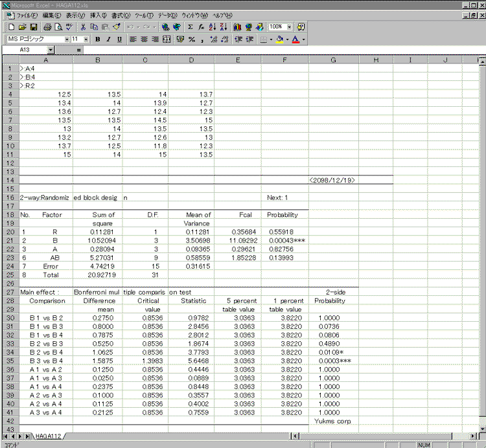This screenshot has height=448, width=486.
Task: Click the Save icon in the toolbar
Action: point(33,27)
